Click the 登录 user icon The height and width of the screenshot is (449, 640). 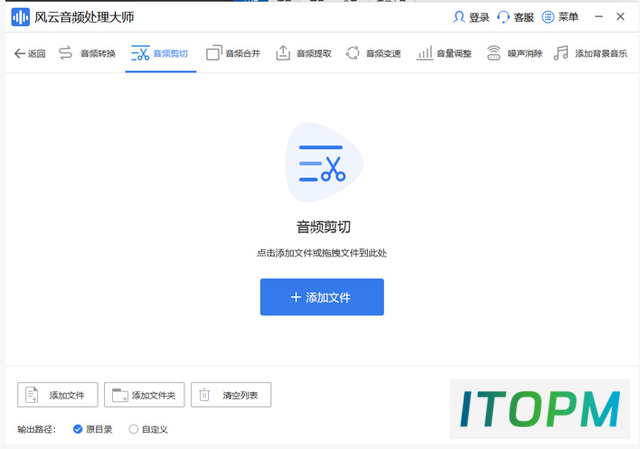click(x=459, y=17)
